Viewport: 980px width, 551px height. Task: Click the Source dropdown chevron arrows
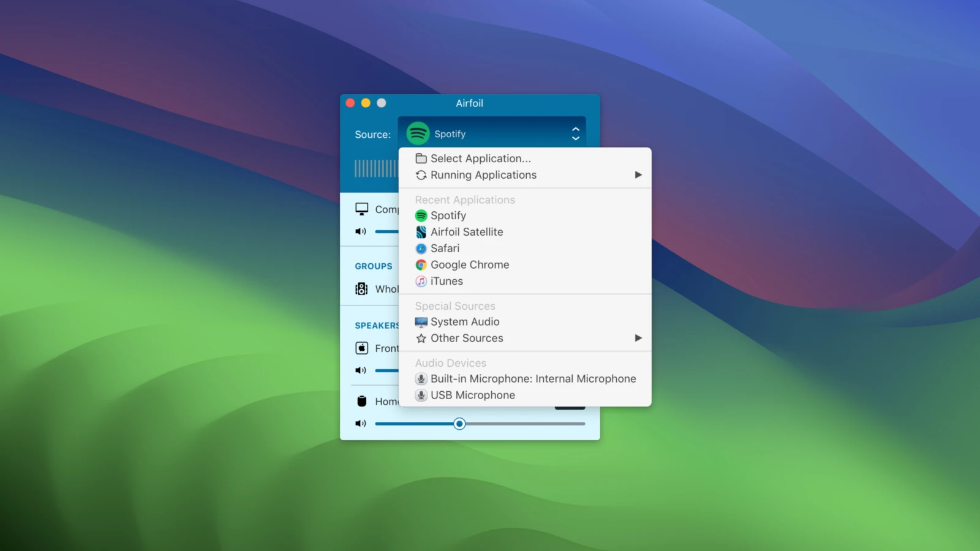coord(575,134)
